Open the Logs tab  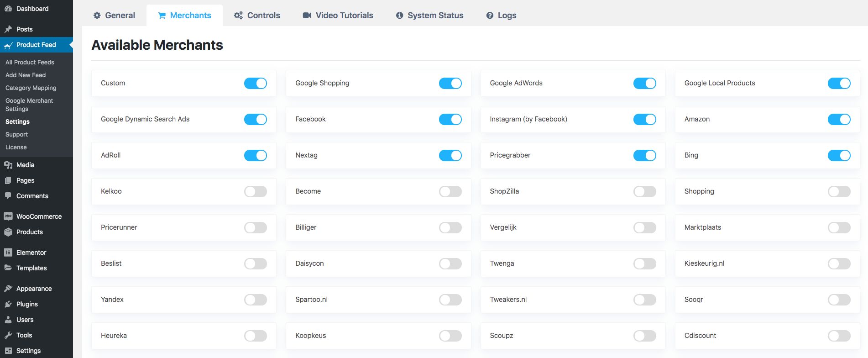501,16
